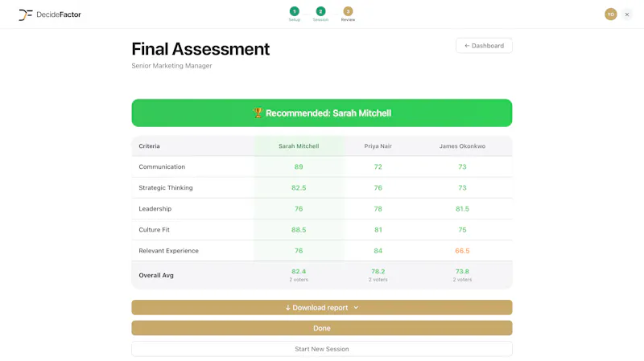Click the Communication row label
This screenshot has height=361, width=644.
coord(162,166)
